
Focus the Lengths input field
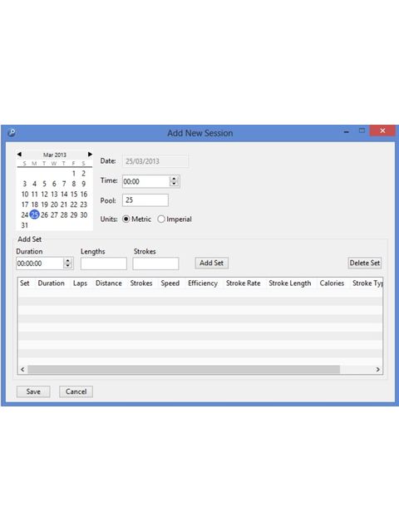(x=103, y=264)
